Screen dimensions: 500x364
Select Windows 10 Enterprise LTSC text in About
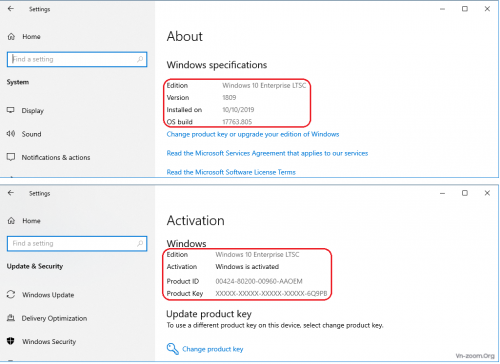coord(264,86)
